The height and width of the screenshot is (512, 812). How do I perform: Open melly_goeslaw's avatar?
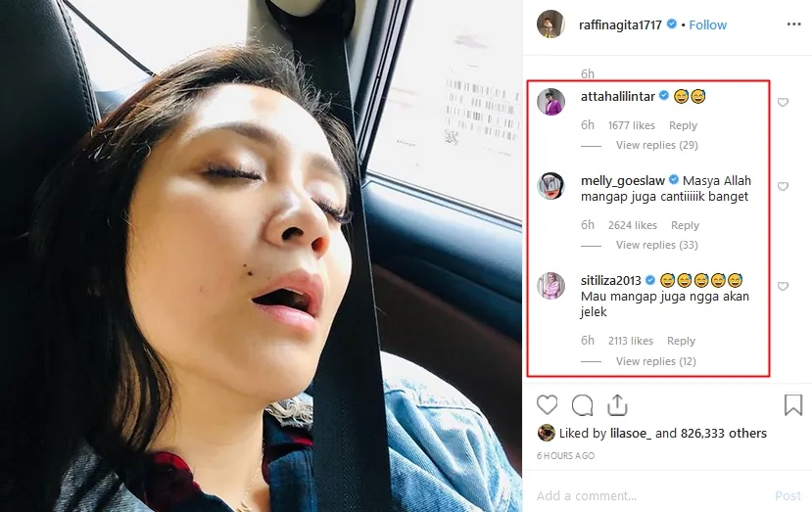[x=551, y=186]
